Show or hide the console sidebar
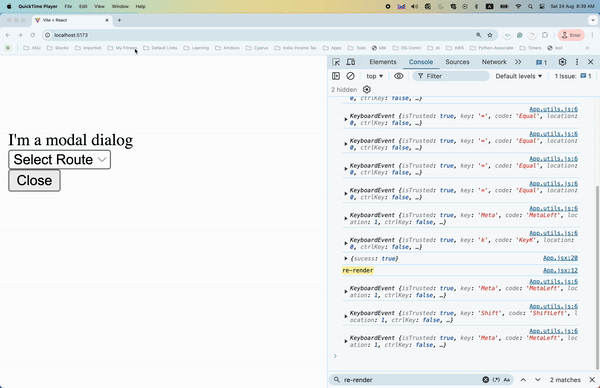 (336, 76)
